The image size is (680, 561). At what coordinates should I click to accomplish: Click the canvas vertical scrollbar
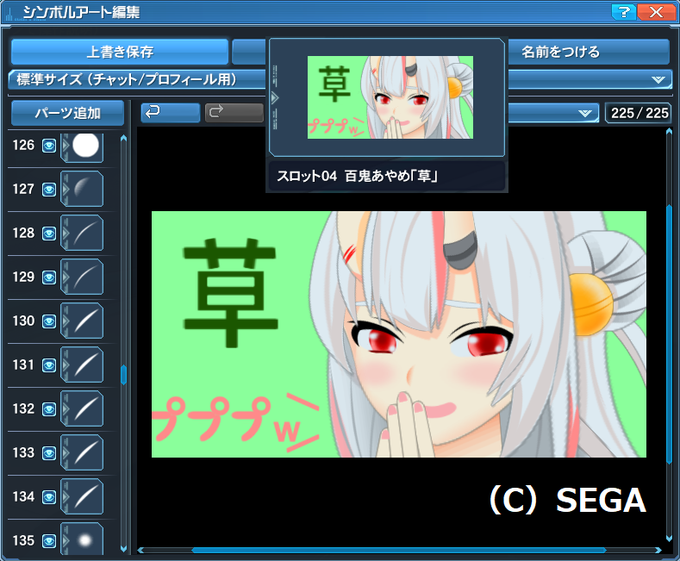pyautogui.click(x=669, y=335)
